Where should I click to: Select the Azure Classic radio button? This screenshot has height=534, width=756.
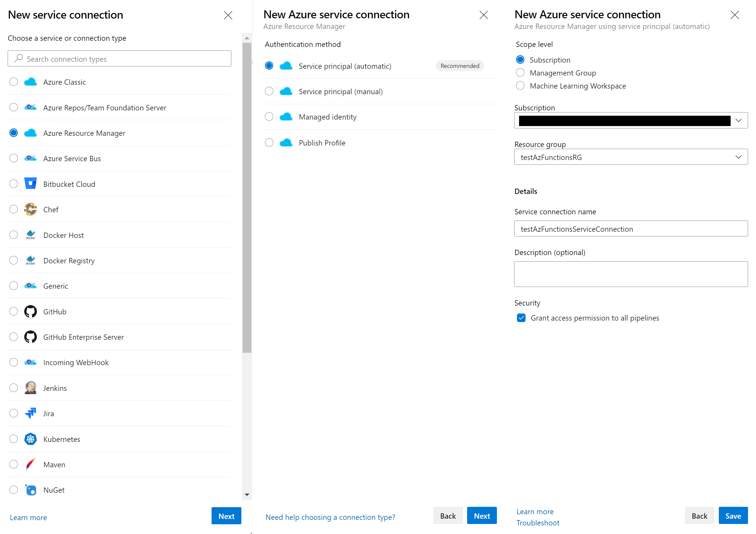pos(14,82)
